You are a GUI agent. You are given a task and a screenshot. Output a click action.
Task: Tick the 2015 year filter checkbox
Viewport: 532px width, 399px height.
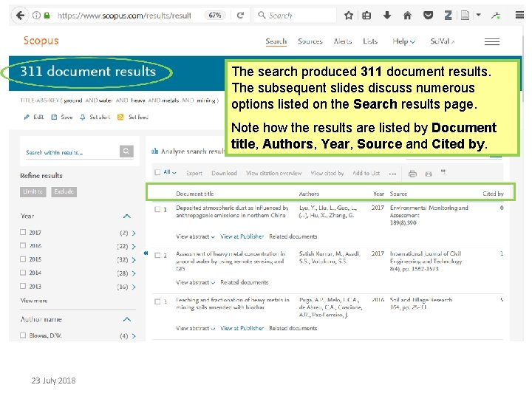[x=23, y=259]
